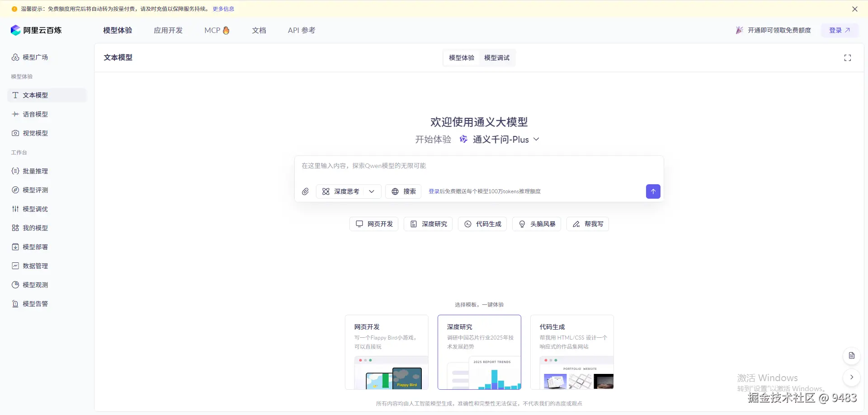Toggle 深度思考 mode

tap(340, 191)
